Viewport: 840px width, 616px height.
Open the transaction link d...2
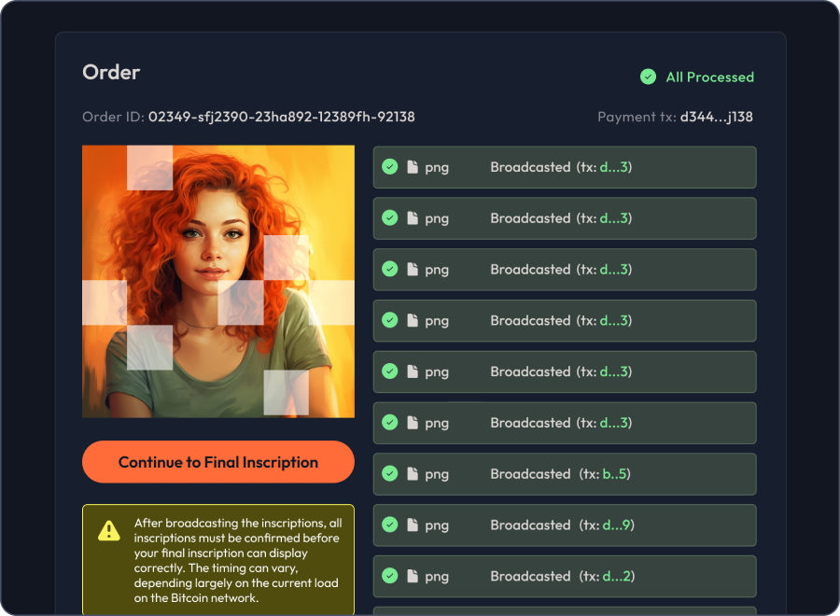point(616,576)
